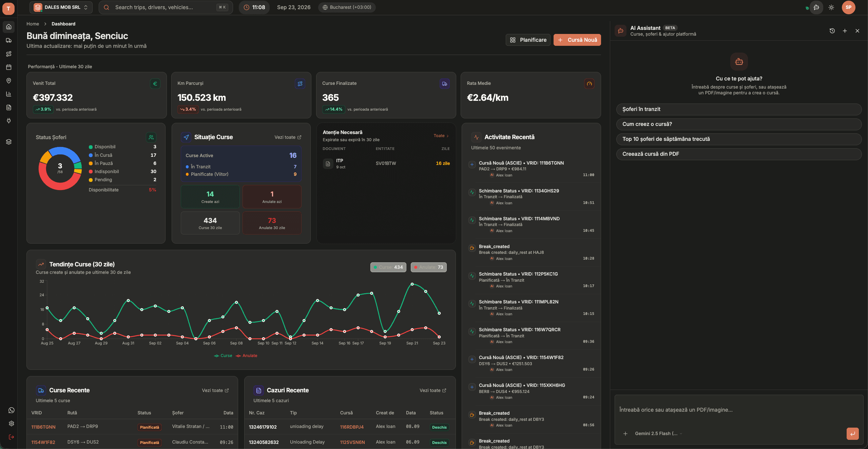Open Vezi toate in Curse Recente
The image size is (868, 449).
[215, 391]
